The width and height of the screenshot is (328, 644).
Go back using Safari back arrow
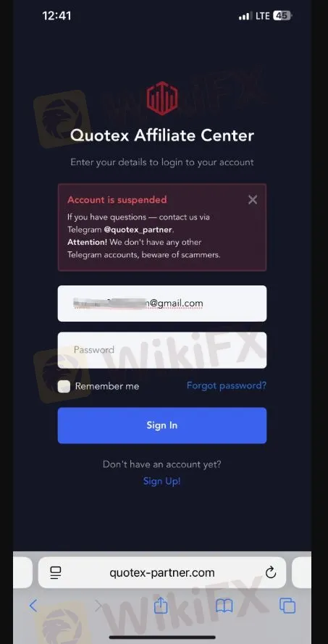tap(33, 606)
